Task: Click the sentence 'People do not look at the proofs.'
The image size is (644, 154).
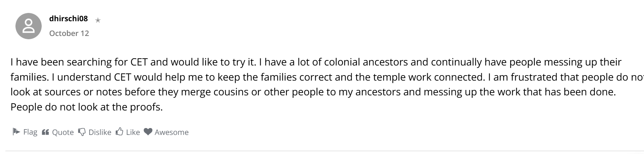Action: [x=87, y=107]
